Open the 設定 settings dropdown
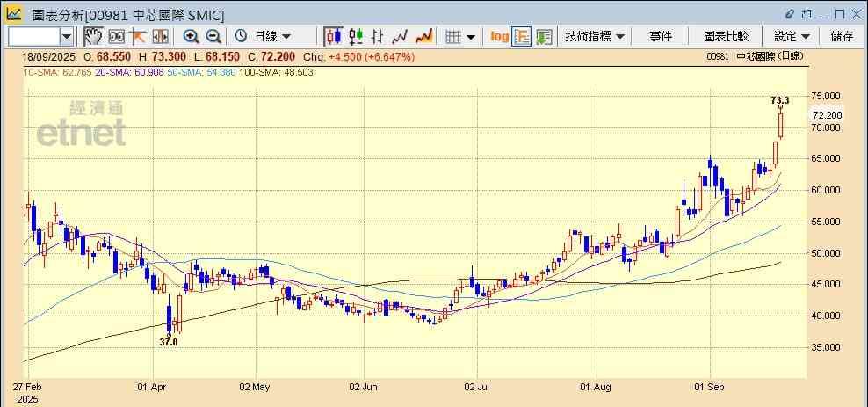This screenshot has height=407, width=868. click(792, 37)
